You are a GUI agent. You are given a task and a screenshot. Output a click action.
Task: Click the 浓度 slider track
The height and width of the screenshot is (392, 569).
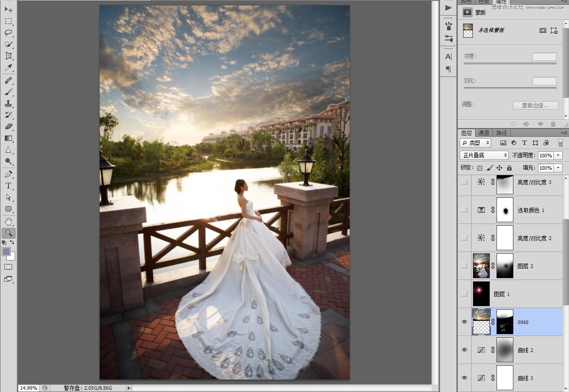coord(510,64)
